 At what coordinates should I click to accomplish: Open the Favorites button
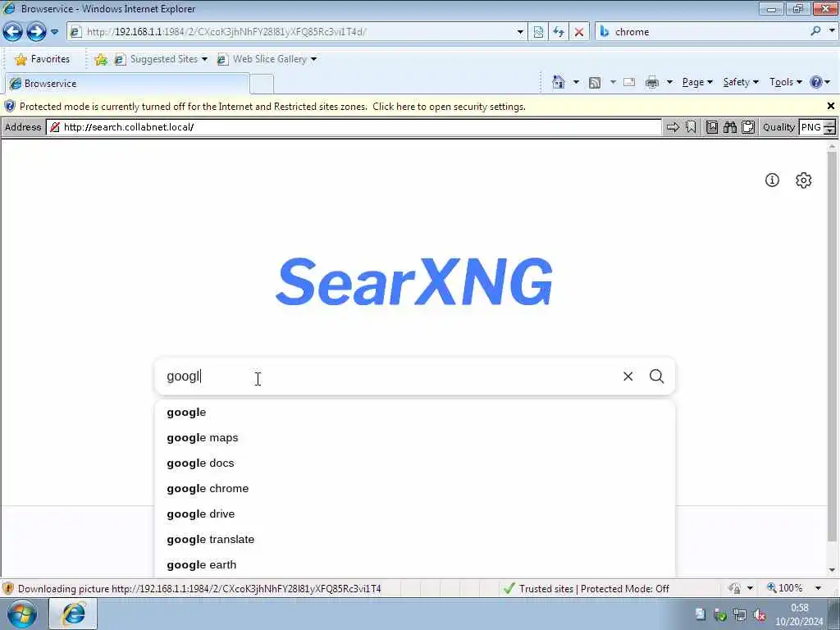pos(42,59)
